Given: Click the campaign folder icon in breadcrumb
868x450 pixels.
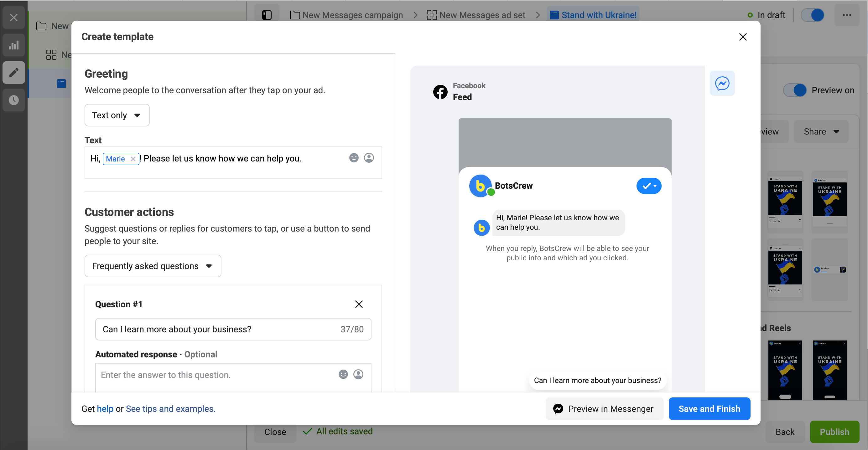Looking at the screenshot, I should (x=294, y=15).
